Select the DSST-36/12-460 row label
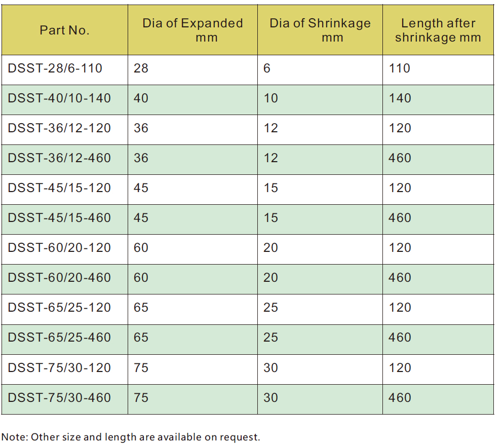 pos(59,158)
